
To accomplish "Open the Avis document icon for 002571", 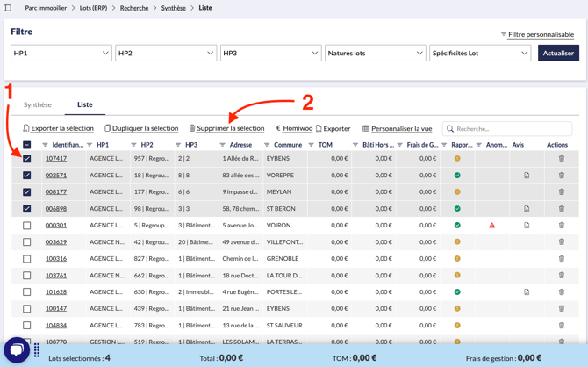I will [527, 176].
